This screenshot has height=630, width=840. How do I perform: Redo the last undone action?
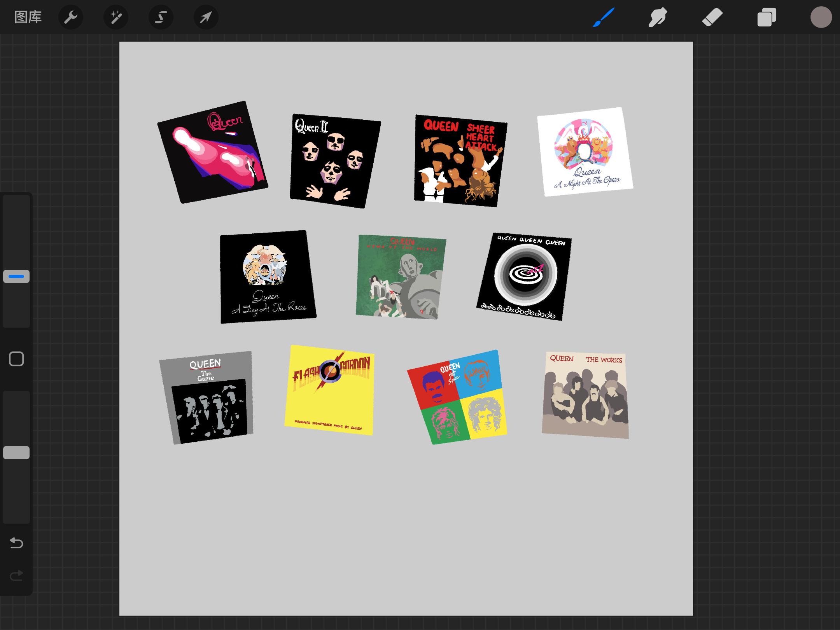(x=16, y=575)
